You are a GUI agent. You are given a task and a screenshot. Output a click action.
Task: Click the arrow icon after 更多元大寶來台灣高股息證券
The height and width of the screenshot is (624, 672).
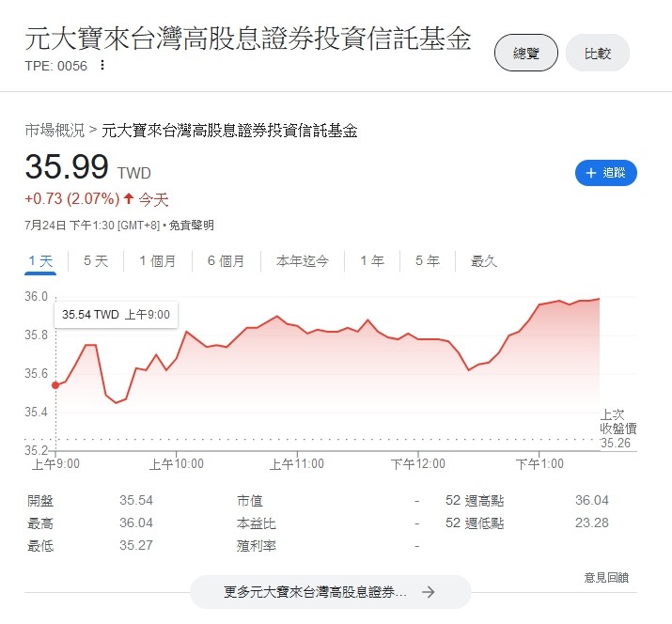click(x=428, y=592)
